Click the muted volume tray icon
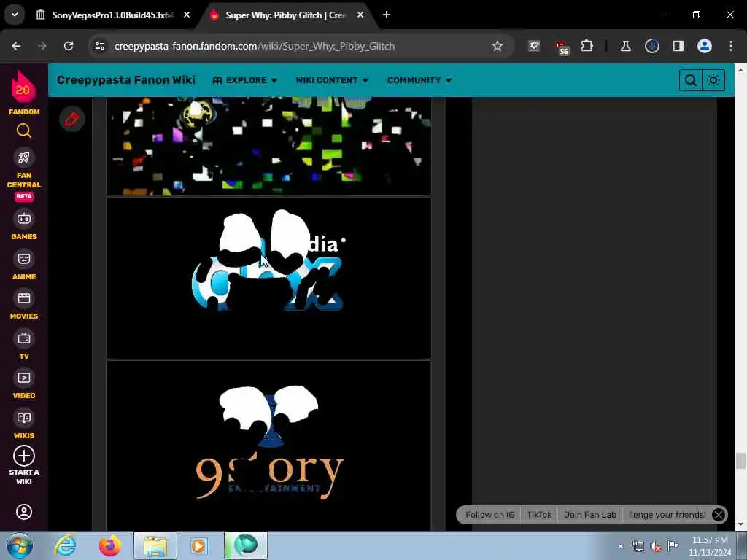Image resolution: width=747 pixels, height=560 pixels. [x=656, y=546]
